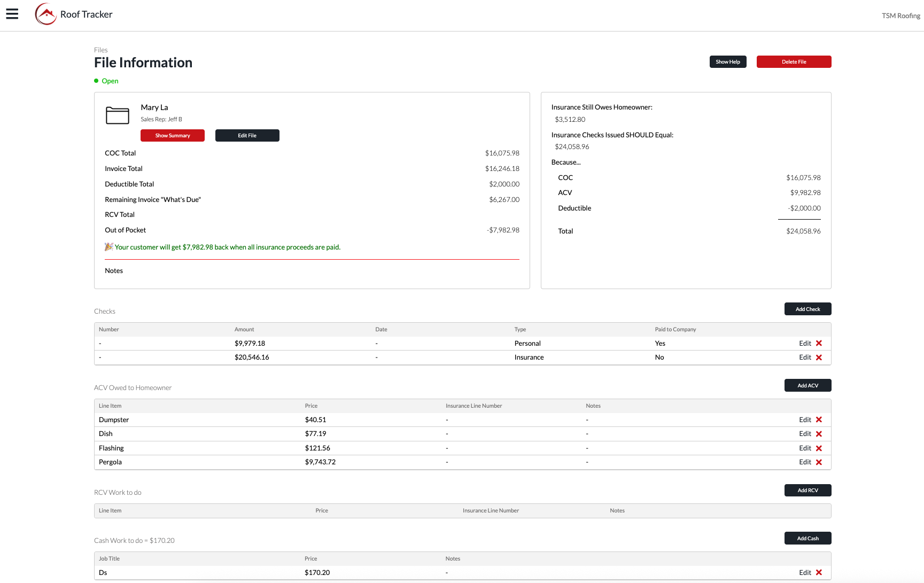Click the Cash Work to do = $170.20 heading
The image size is (924, 583).
point(134,541)
